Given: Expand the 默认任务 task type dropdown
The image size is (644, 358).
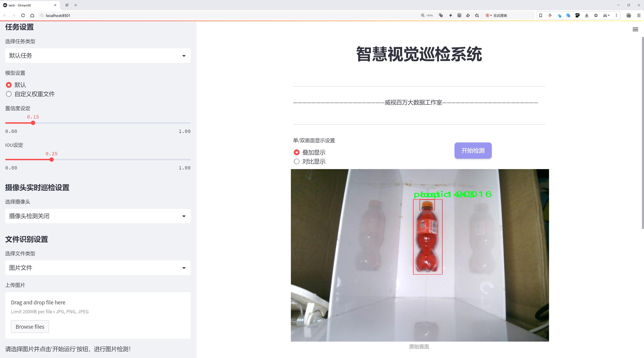Looking at the screenshot, I should coord(98,56).
